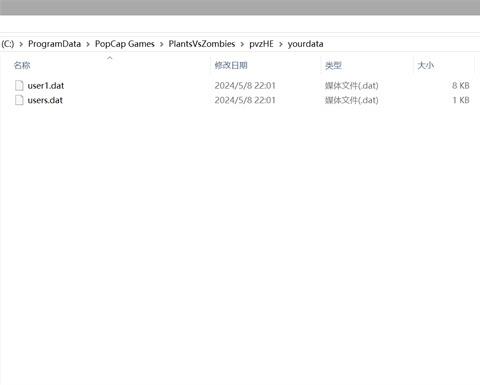Expand the chevron after PlantsVsZombies

pyautogui.click(x=242, y=44)
